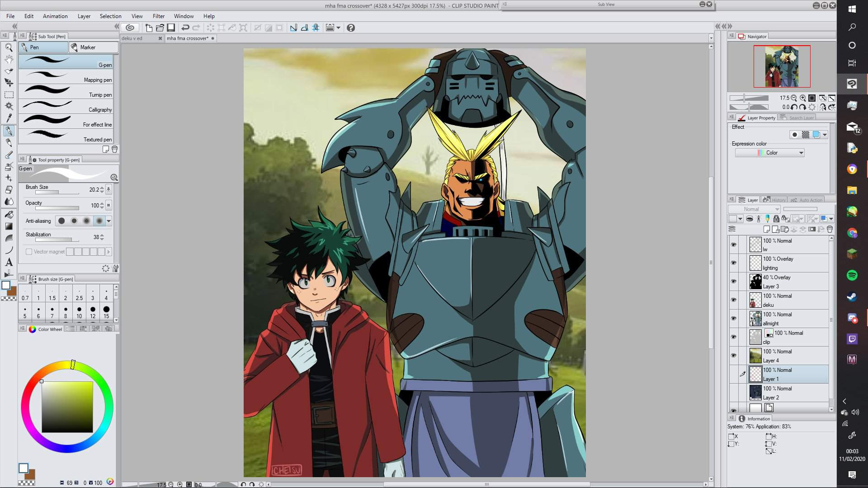This screenshot has height=488, width=868.
Task: Click Navigator canvas thumbnail
Action: tap(782, 66)
